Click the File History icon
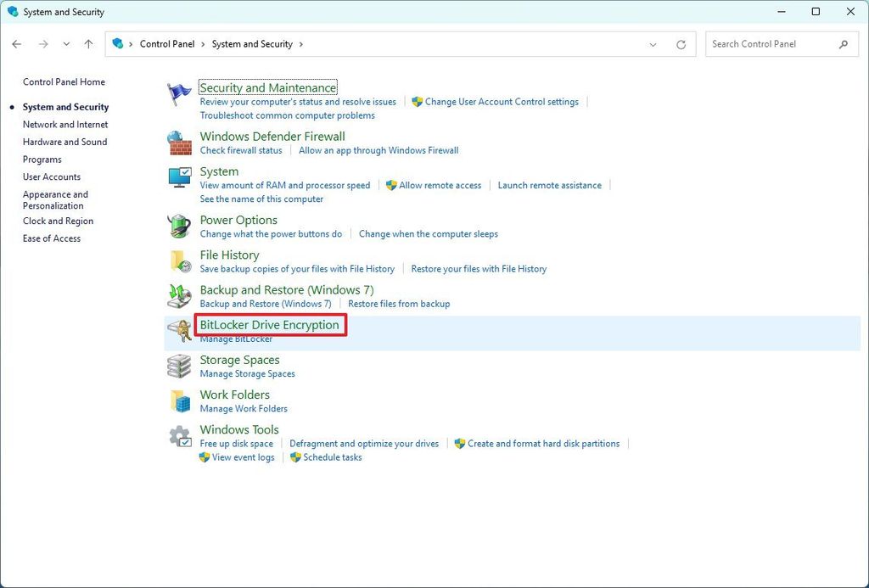Screen dimensions: 869x588 pyautogui.click(x=179, y=260)
